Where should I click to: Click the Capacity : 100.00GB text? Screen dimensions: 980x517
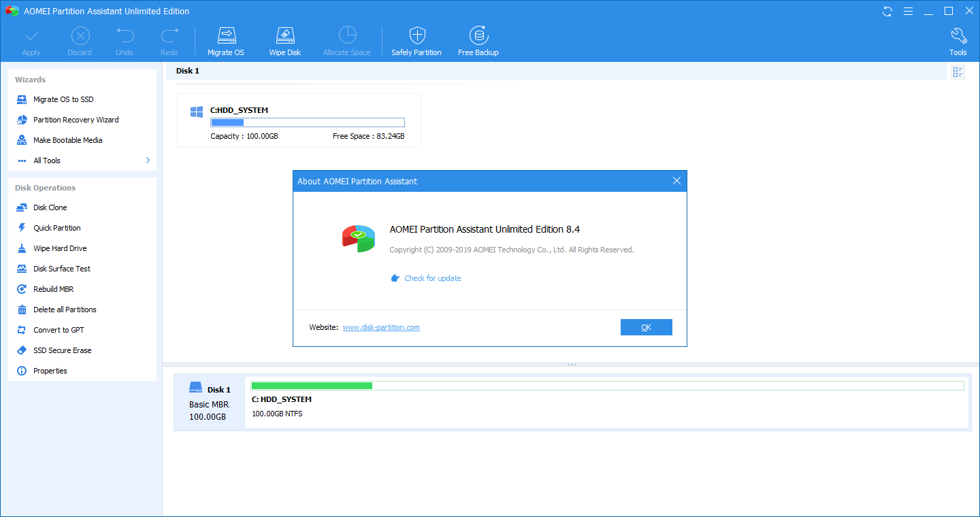[x=244, y=136]
